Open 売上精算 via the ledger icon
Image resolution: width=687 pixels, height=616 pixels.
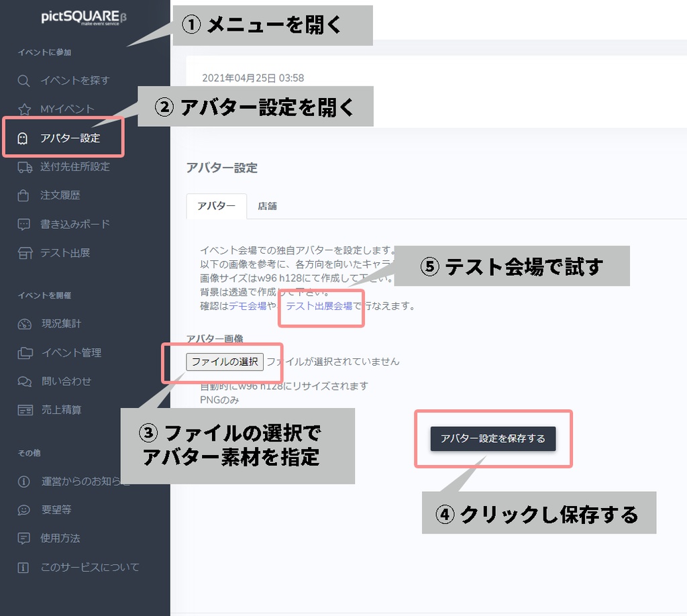click(x=23, y=409)
